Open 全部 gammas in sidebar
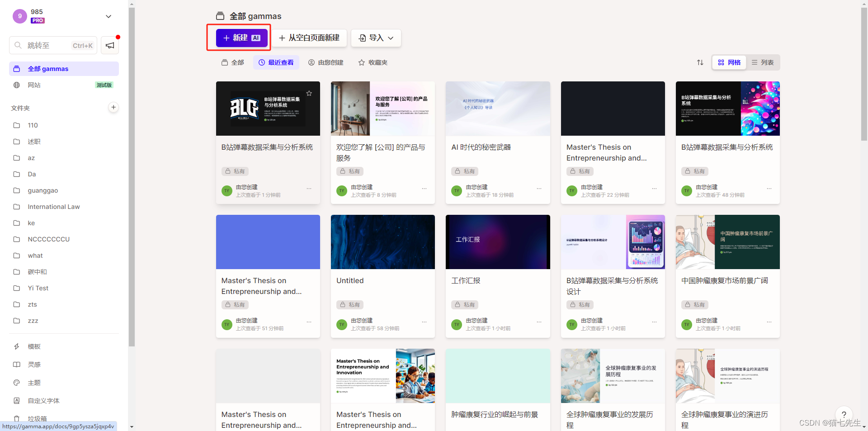Image resolution: width=868 pixels, height=431 pixels. pos(64,69)
